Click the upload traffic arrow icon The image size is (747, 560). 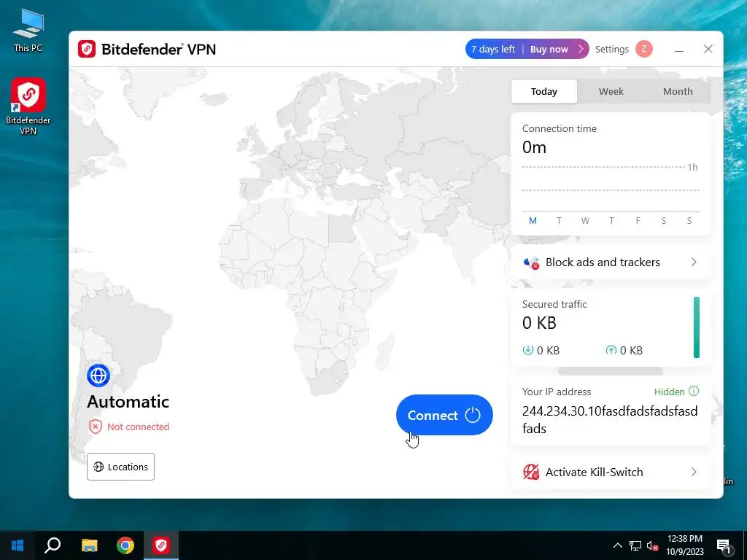(611, 350)
